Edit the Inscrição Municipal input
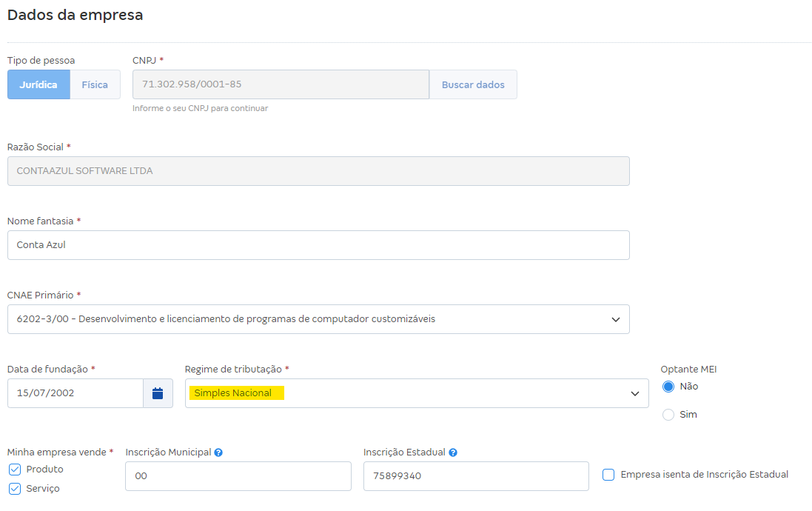This screenshot has height=511, width=812. point(238,476)
